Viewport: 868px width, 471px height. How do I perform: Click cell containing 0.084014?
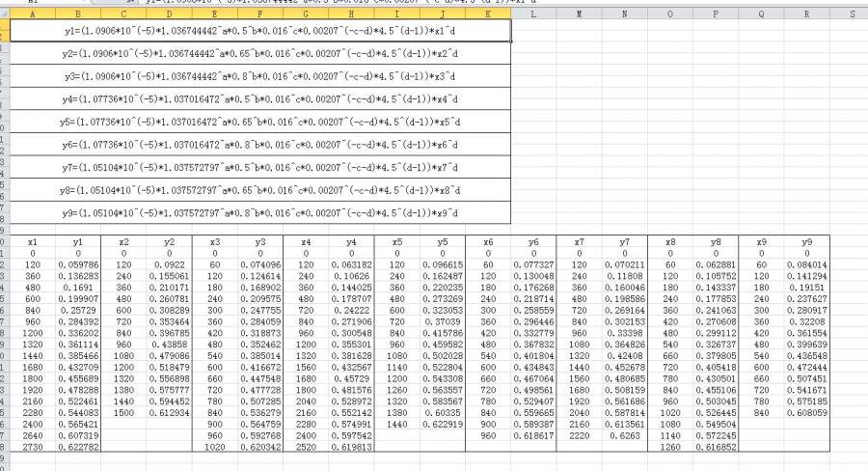pos(806,264)
